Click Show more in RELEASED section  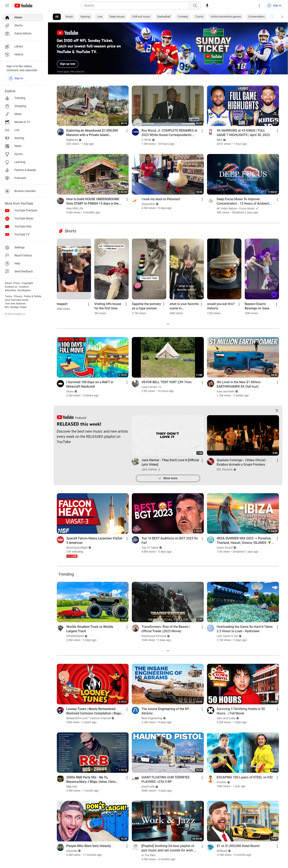click(x=168, y=478)
